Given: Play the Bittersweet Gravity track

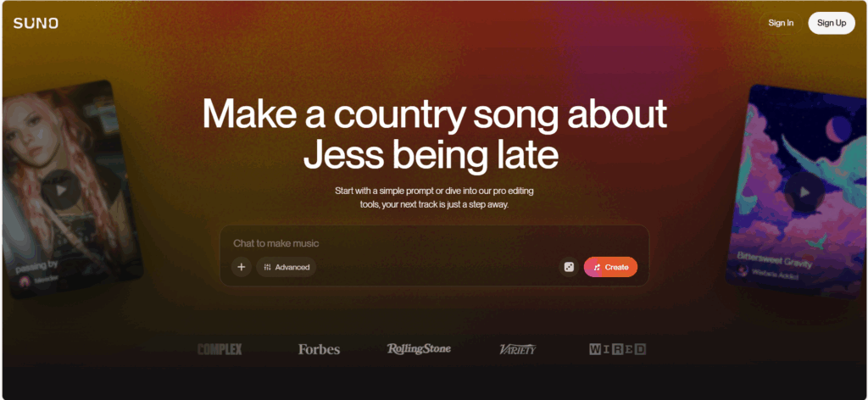Looking at the screenshot, I should click(804, 192).
